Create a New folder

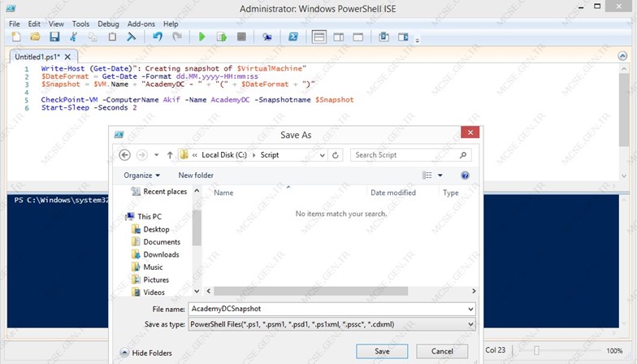point(196,175)
